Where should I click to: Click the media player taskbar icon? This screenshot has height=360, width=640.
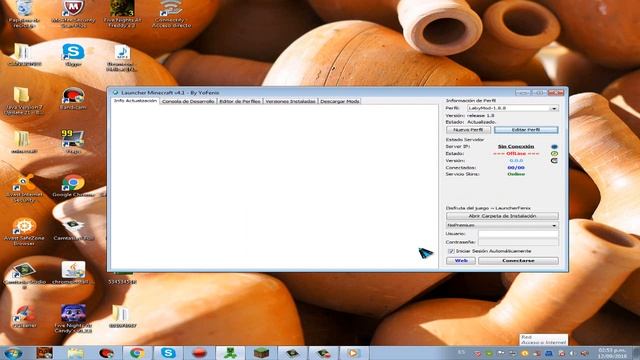[x=353, y=353]
